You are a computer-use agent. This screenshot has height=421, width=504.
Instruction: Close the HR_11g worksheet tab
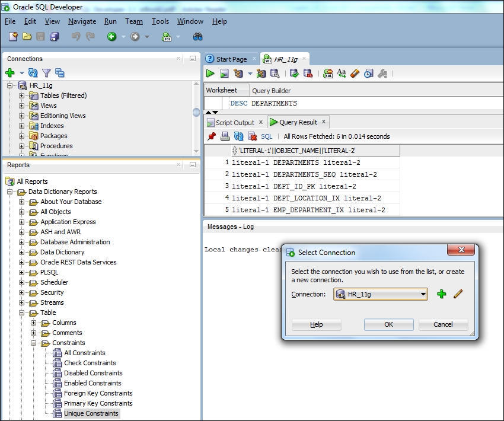click(x=304, y=59)
